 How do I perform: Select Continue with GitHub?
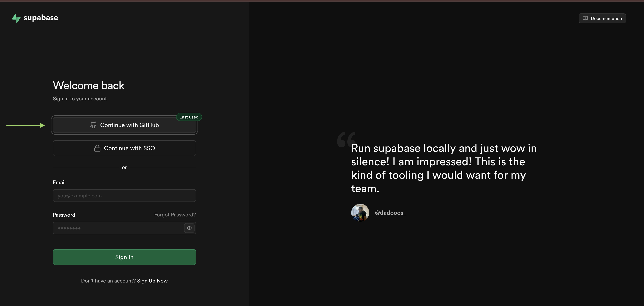[124, 125]
